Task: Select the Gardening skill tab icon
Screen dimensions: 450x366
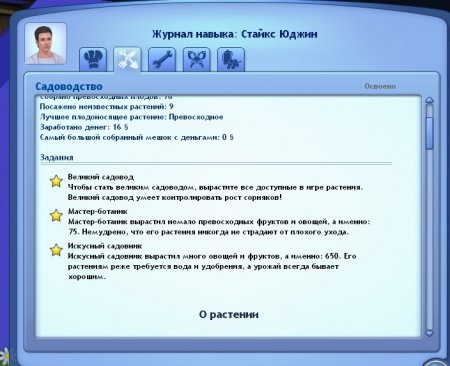Action: [127, 59]
